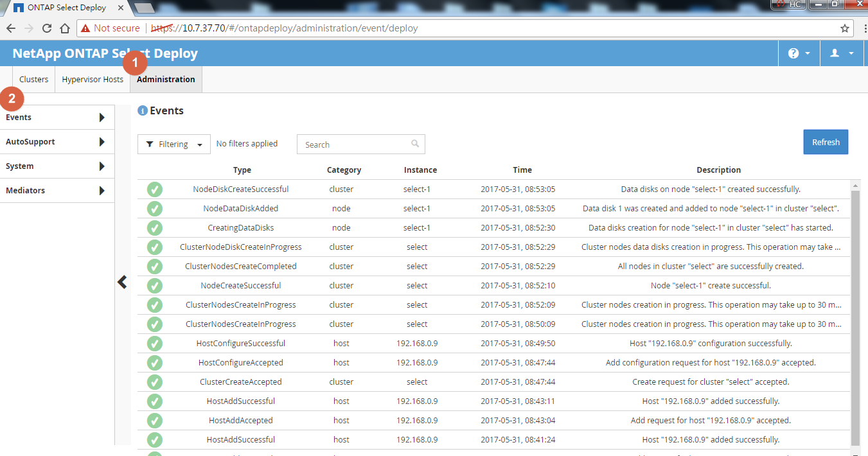Click the Instance column header
Screen dimensions: 868x456
(x=420, y=170)
